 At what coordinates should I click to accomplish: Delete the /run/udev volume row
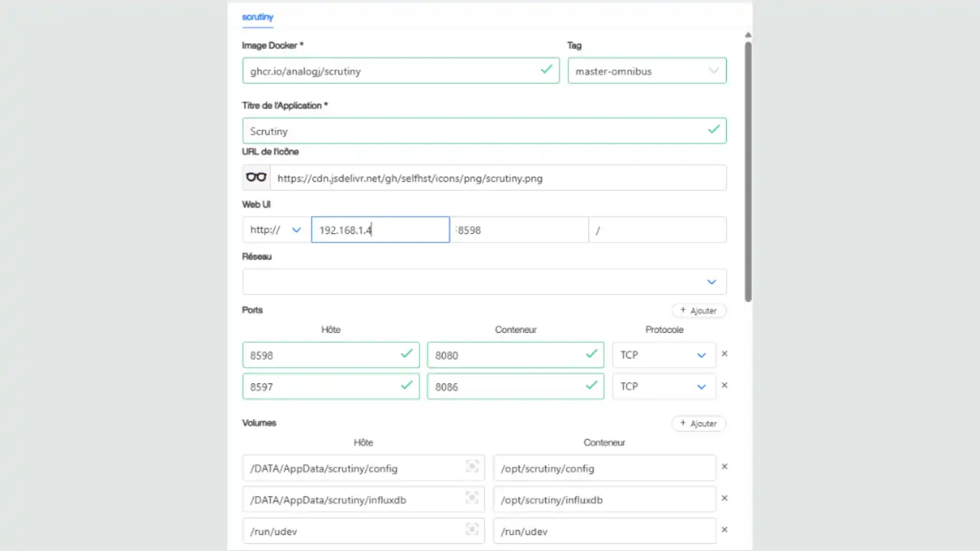[x=724, y=530]
